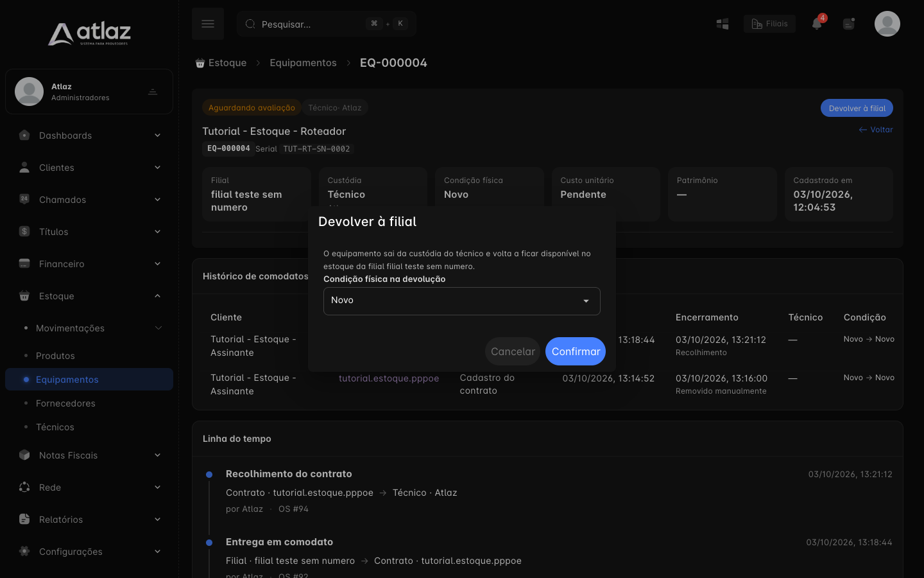924x578 pixels.
Task: Click the EQ-000004 code badge
Action: click(228, 148)
